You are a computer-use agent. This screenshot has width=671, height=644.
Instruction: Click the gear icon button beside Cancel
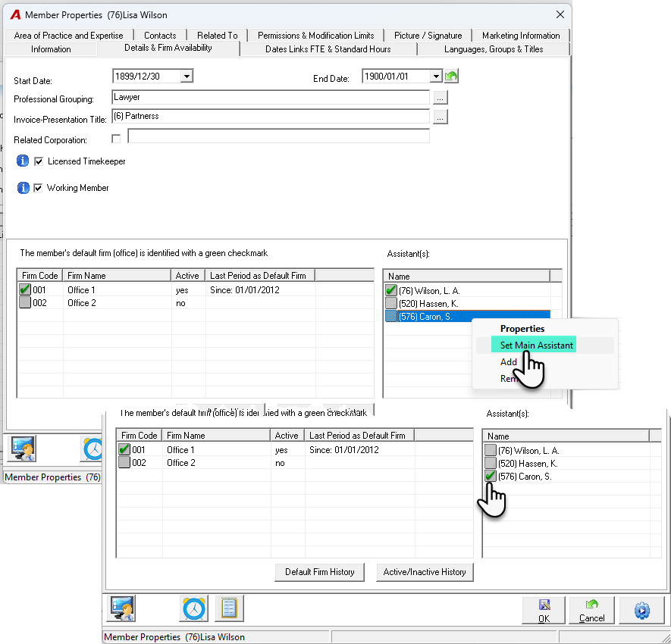coord(641,610)
